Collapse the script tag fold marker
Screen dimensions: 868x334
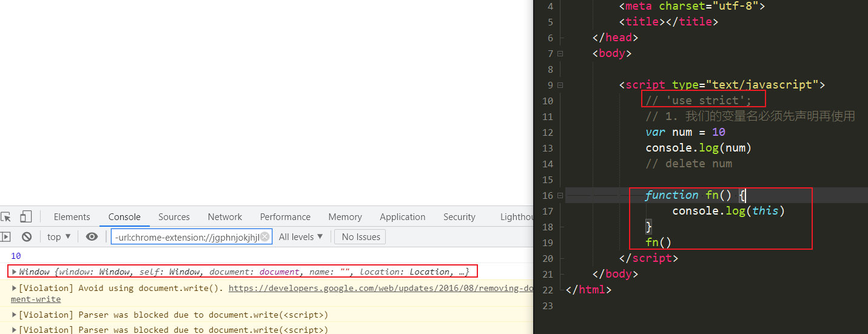pos(560,85)
